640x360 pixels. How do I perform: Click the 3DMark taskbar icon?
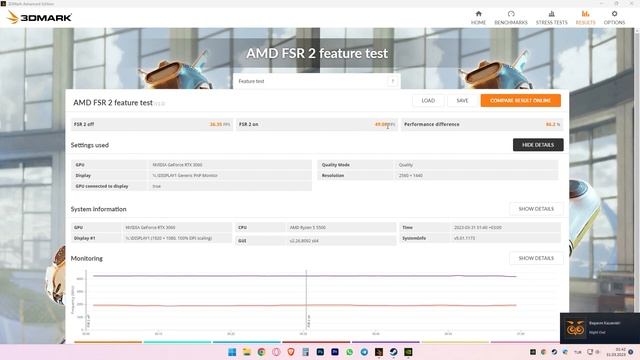point(379,352)
